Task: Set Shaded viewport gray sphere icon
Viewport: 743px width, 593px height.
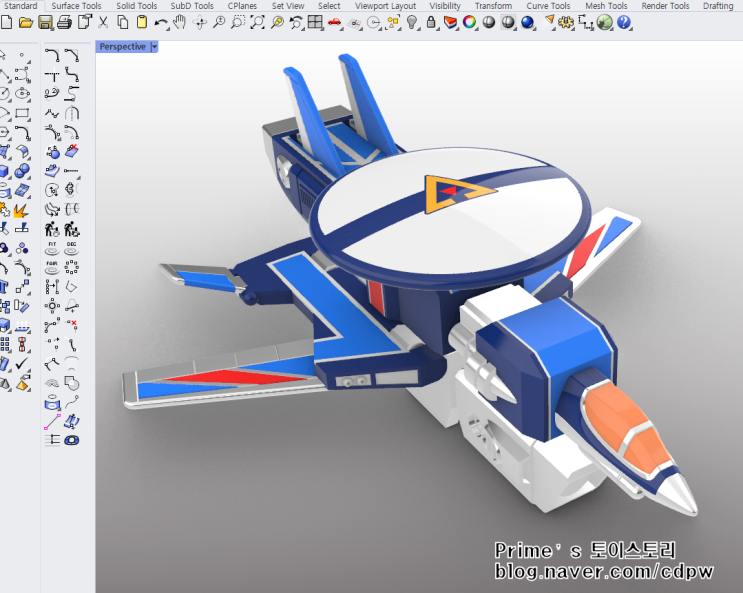Action: [x=489, y=22]
